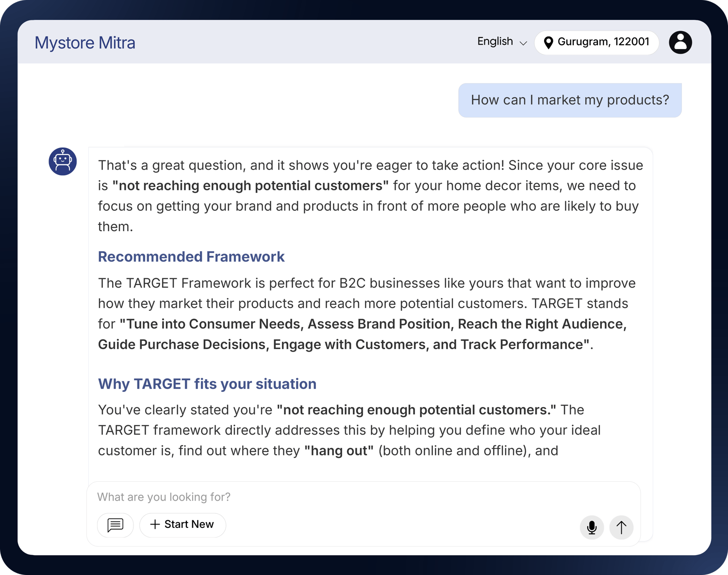
Task: Start voice input with the microphone
Action: pyautogui.click(x=592, y=527)
